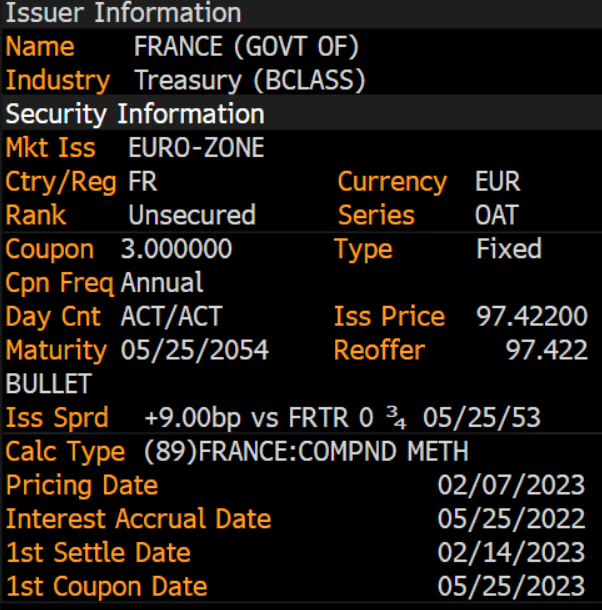Select the BULLET label
This screenshot has height=610, width=602.
pyautogui.click(x=49, y=384)
